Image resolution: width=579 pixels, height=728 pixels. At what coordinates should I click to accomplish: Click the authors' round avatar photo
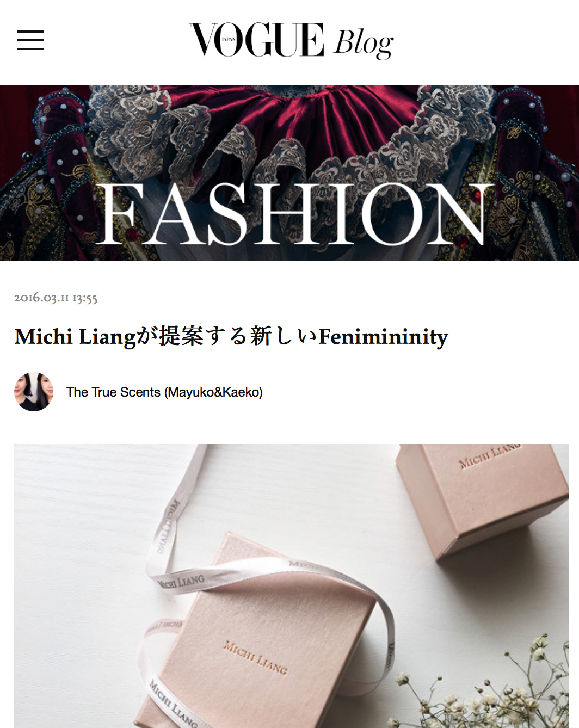tap(34, 392)
